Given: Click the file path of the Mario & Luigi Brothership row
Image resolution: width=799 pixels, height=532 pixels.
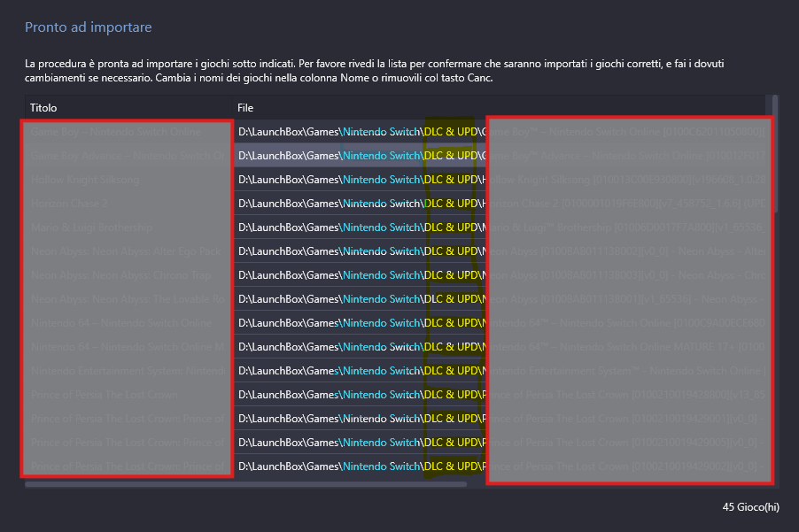Looking at the screenshot, I should click(x=500, y=227).
